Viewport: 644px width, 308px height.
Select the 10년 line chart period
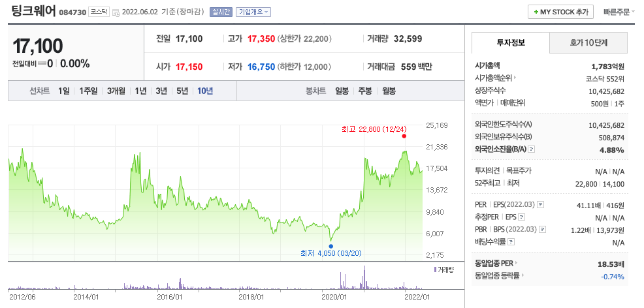(205, 91)
